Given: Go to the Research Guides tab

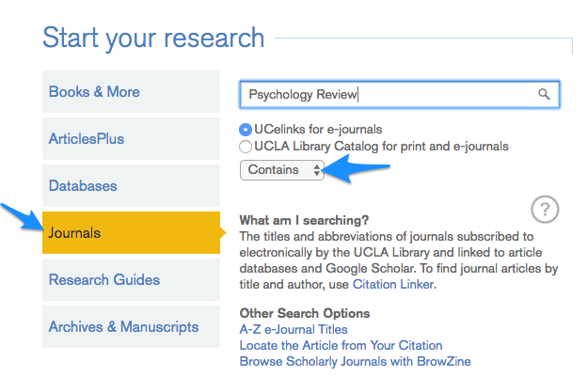Looking at the screenshot, I should (131, 280).
